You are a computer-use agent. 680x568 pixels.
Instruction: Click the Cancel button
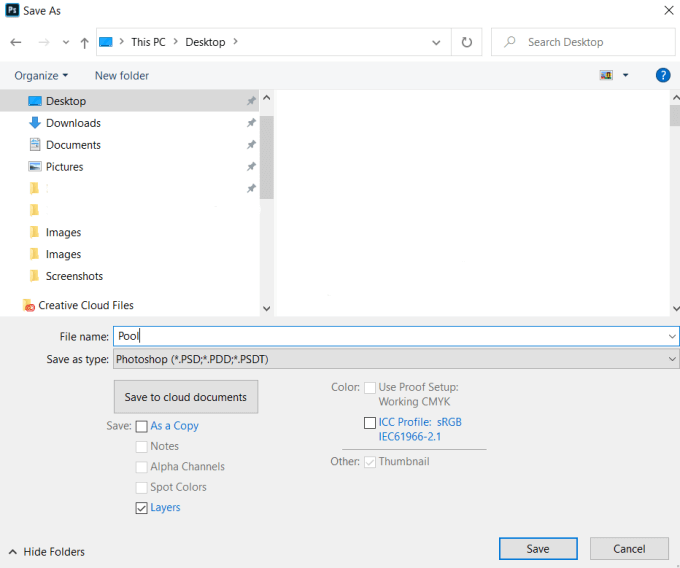[629, 549]
